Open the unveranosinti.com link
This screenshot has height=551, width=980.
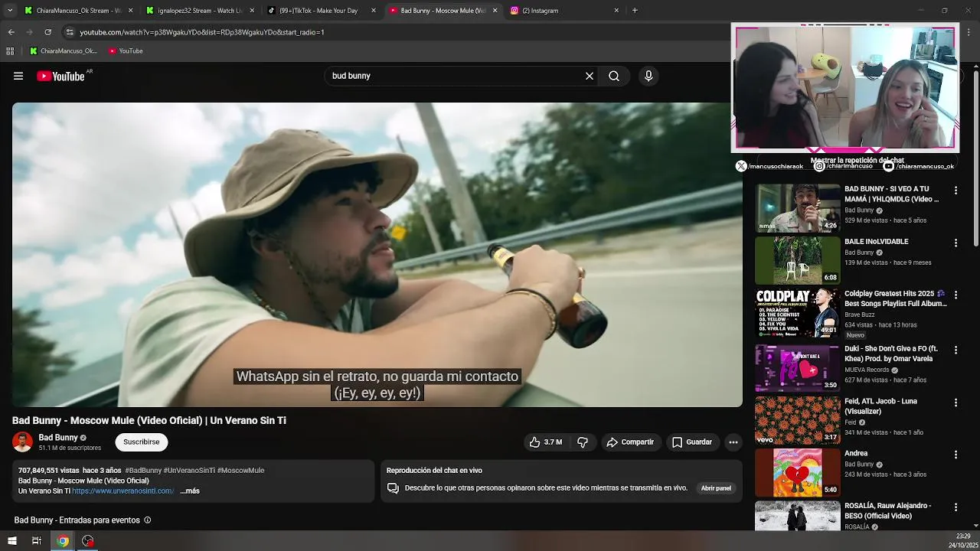pyautogui.click(x=123, y=491)
